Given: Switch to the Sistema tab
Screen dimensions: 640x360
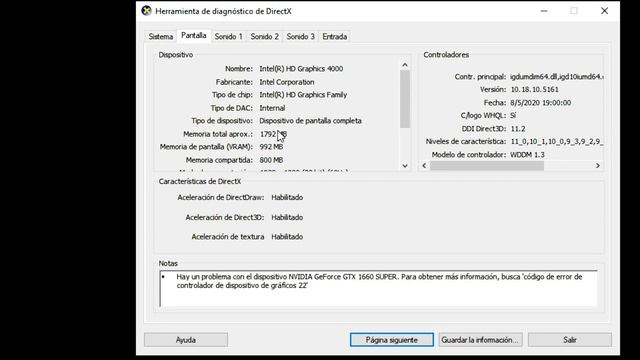Looking at the screenshot, I should 161,36.
